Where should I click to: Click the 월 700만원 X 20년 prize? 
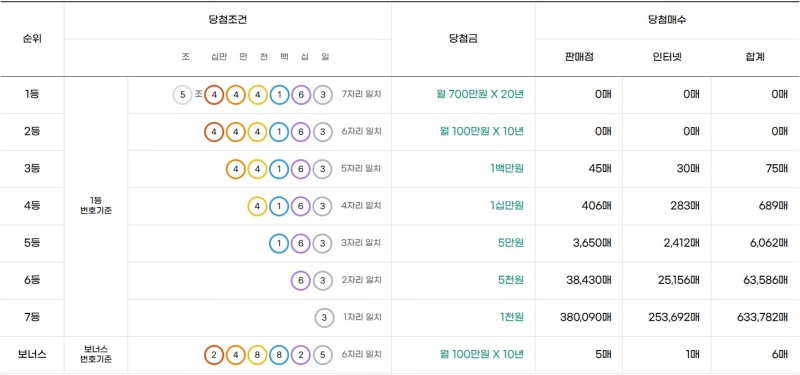coord(480,94)
